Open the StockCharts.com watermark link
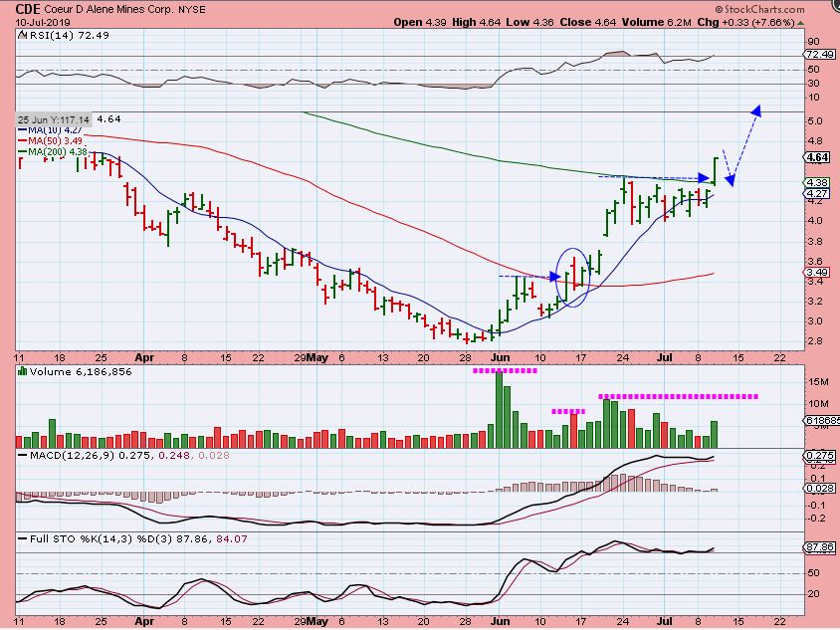Screen dimensions: 840x630 [x=764, y=10]
